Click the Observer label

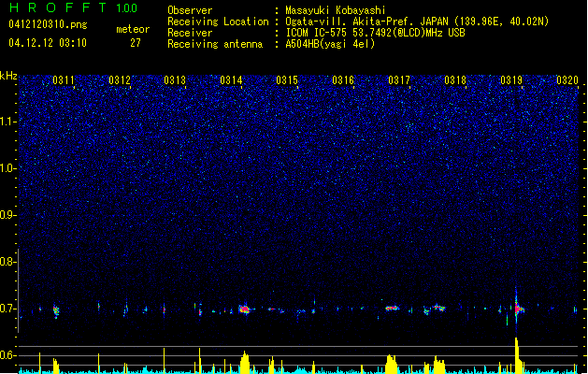click(x=190, y=10)
